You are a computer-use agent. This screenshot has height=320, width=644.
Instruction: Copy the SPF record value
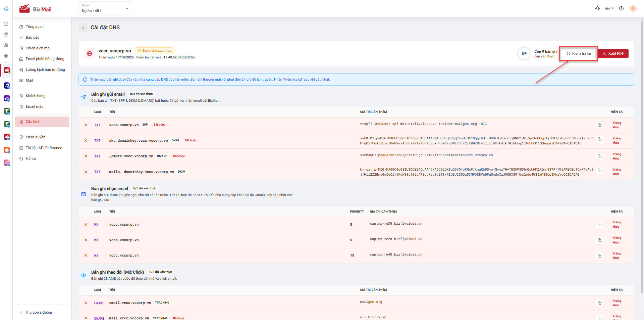tap(599, 125)
